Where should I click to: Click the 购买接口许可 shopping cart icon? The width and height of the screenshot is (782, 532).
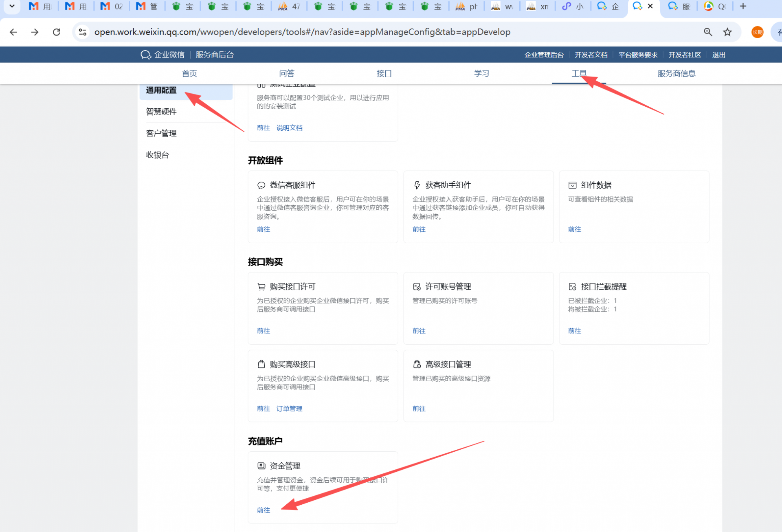(x=261, y=287)
